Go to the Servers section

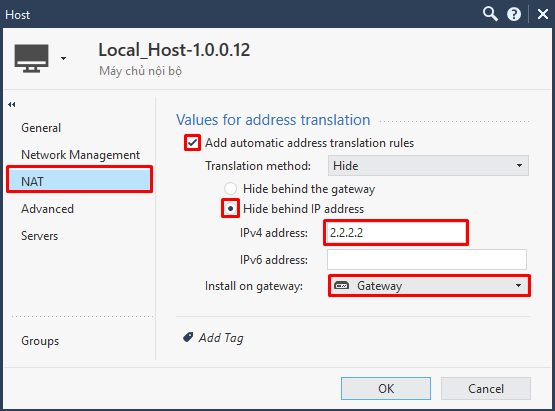39,236
